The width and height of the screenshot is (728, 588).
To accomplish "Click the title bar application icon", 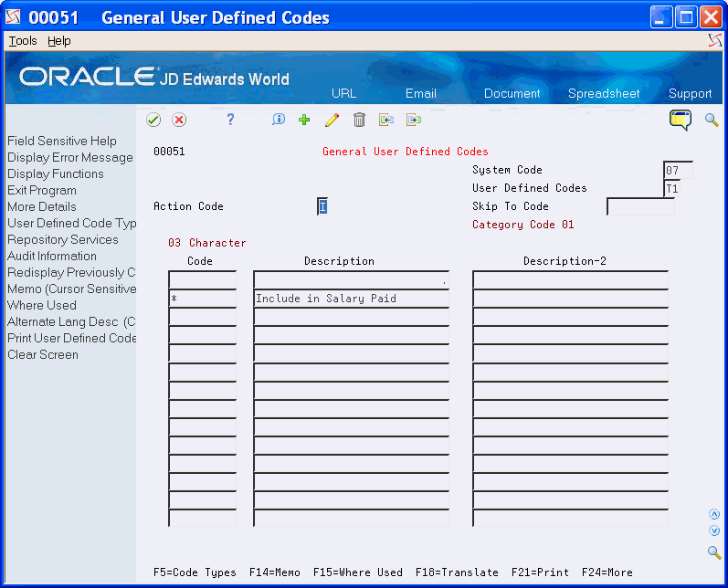I will tap(13, 17).
